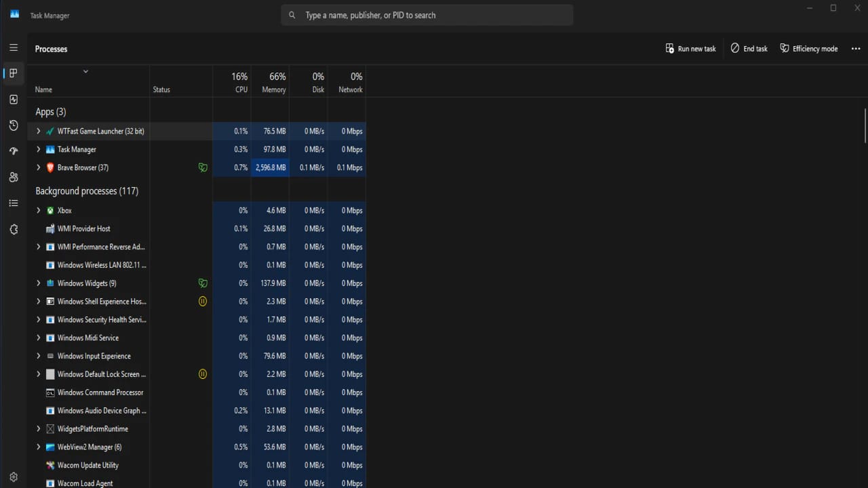
Task: Click the Efficiency mode leaf next to Windows Widgets
Action: (203, 283)
